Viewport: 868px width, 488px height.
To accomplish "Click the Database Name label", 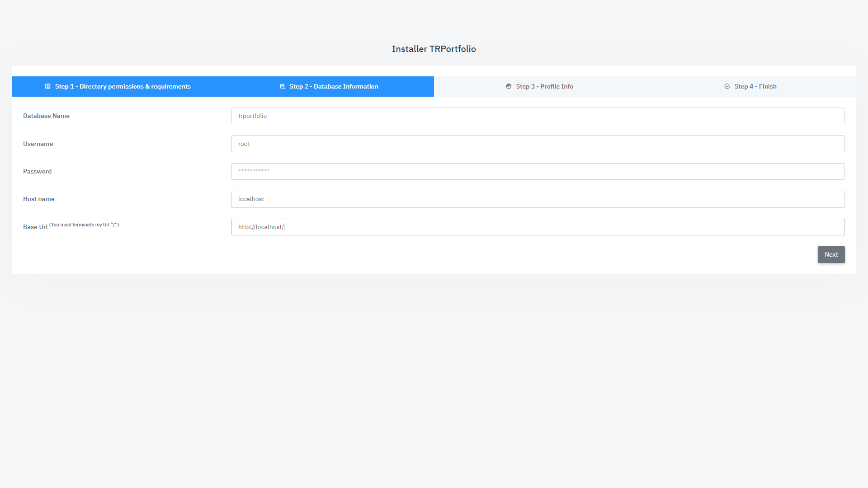I will 46,116.
